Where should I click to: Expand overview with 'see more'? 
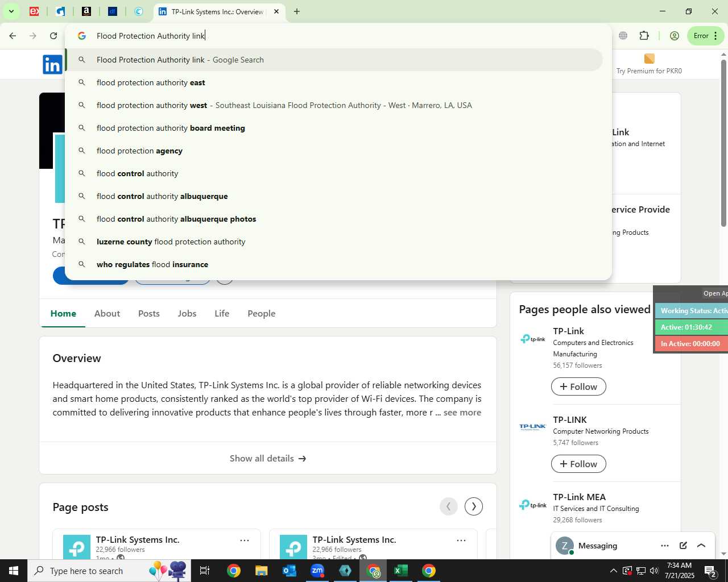[462, 413]
